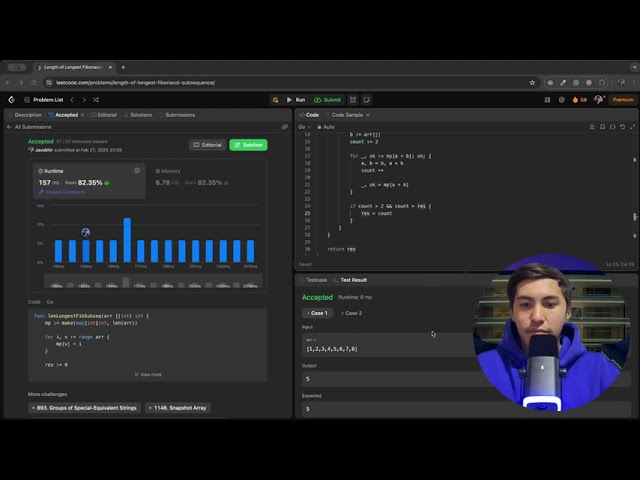The width and height of the screenshot is (640, 480).
Task: Reset code with the undo arrow icon
Action: (622, 127)
